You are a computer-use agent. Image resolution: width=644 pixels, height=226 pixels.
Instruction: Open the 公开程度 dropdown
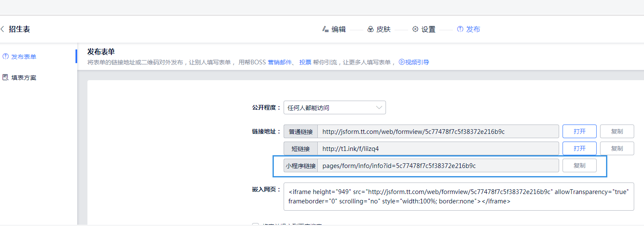coord(334,108)
